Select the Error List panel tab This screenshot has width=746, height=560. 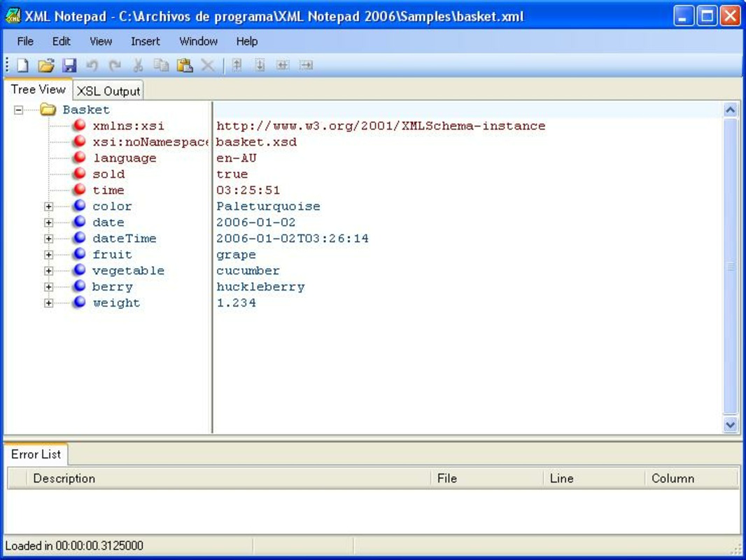pyautogui.click(x=36, y=454)
